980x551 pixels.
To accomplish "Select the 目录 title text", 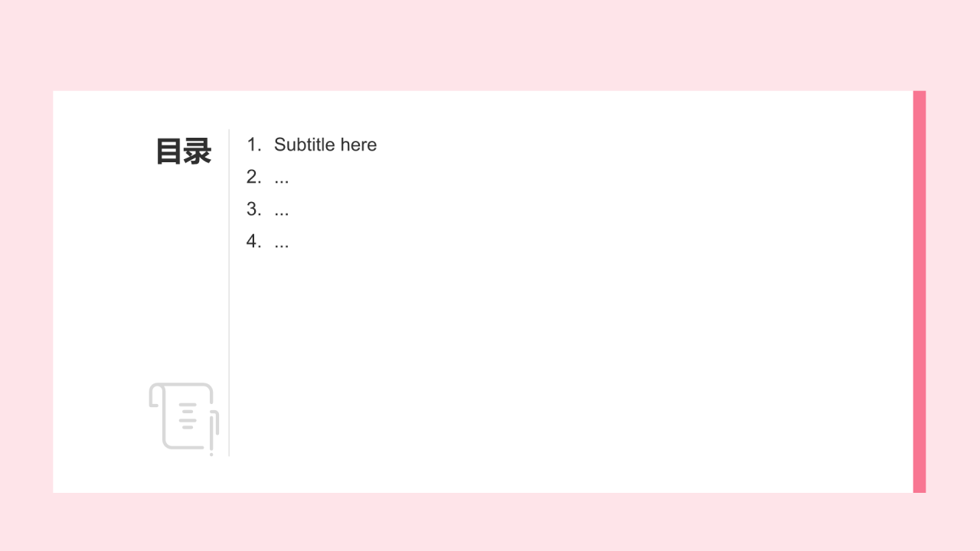I will (x=184, y=152).
